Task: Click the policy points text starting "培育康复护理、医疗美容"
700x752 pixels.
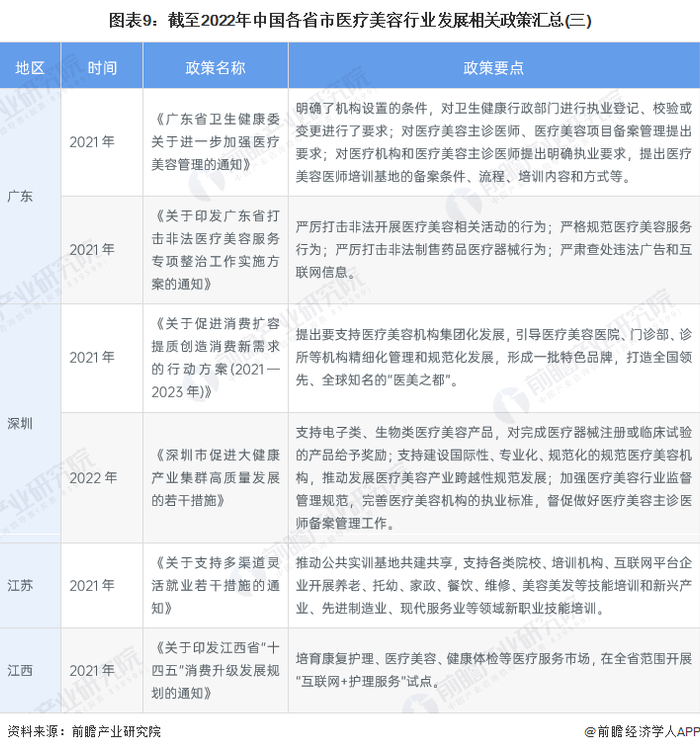Action: pos(494,670)
